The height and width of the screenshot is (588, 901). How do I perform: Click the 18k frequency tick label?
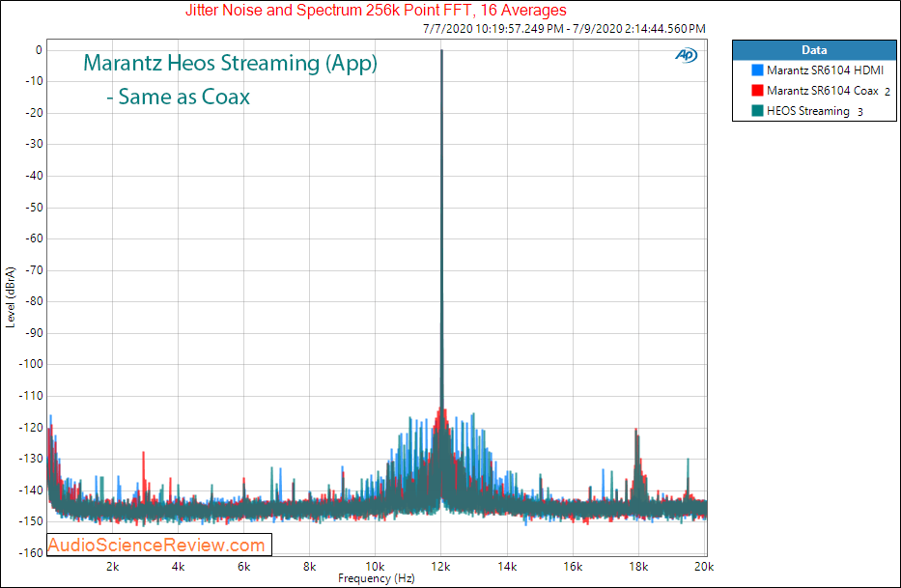[638, 566]
